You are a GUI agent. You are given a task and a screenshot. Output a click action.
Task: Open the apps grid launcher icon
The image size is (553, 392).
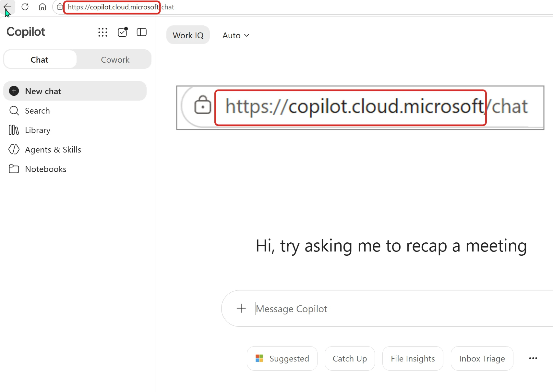[x=103, y=32]
